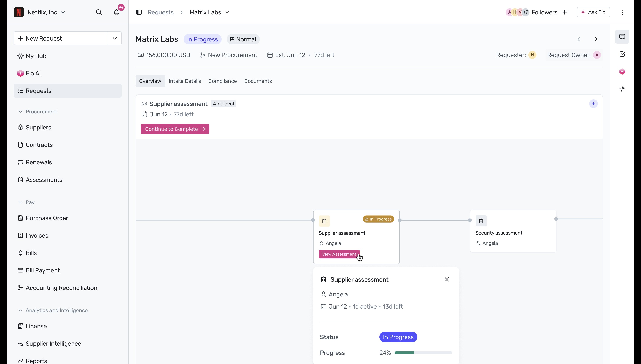Screen dimensions: 641x364
Task: Click the Approval tag label
Action: [x=223, y=104]
